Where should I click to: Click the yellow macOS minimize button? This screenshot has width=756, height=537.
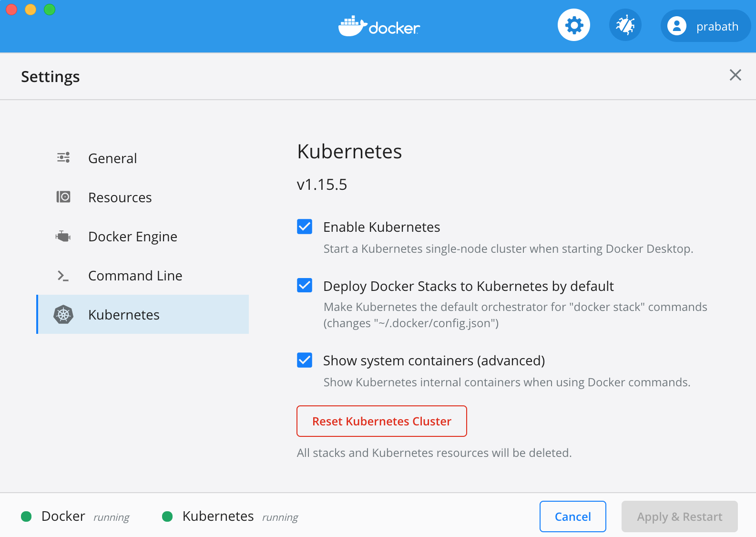point(31,10)
